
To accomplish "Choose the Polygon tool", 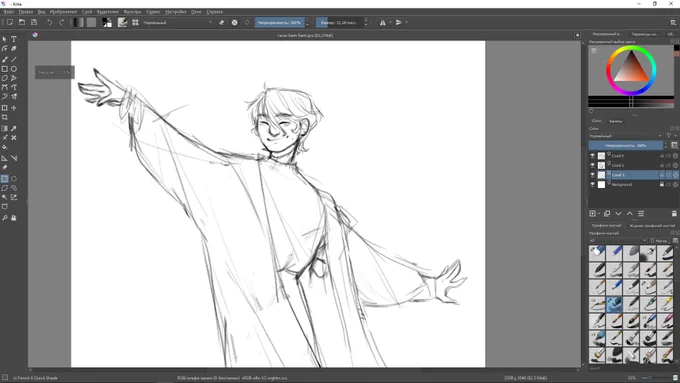I will coord(5,78).
